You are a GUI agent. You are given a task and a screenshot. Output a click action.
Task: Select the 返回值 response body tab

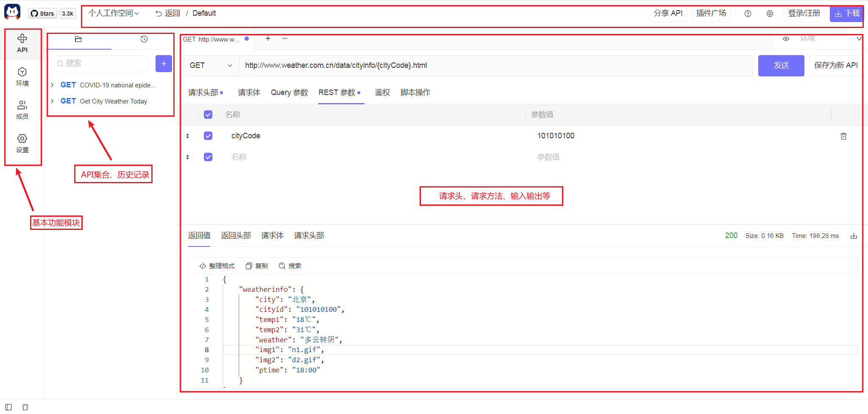pos(199,235)
